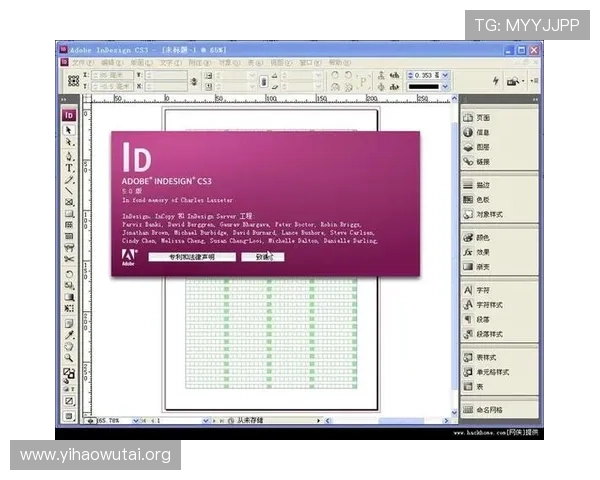Select the Direct Selection tool
Viewport: 600px width, 480px height.
[x=69, y=142]
